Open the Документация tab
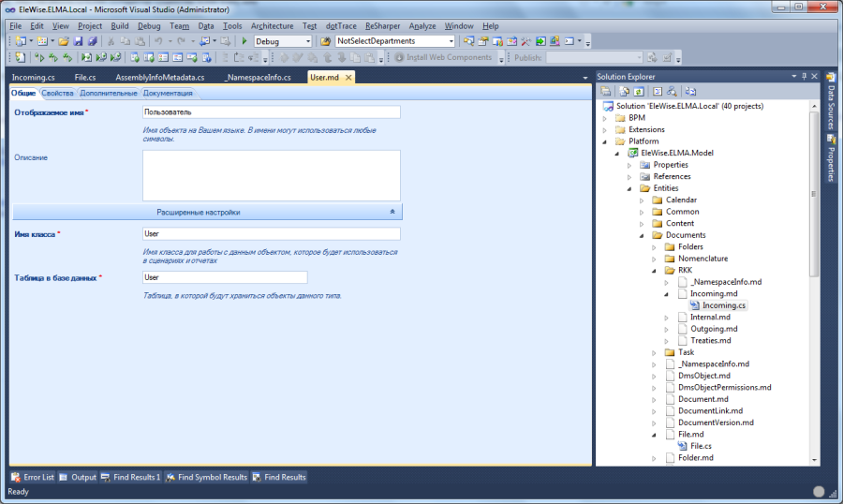Screen dimensions: 843x504 (168, 93)
